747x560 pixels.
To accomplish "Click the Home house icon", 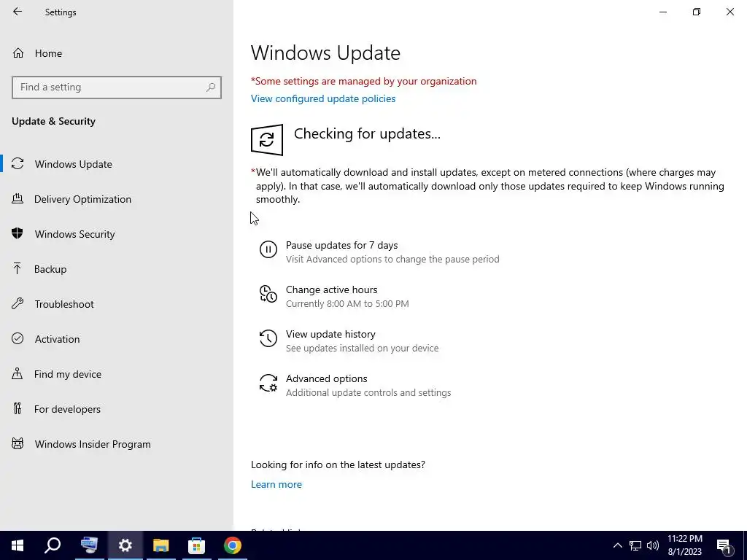I will point(18,52).
